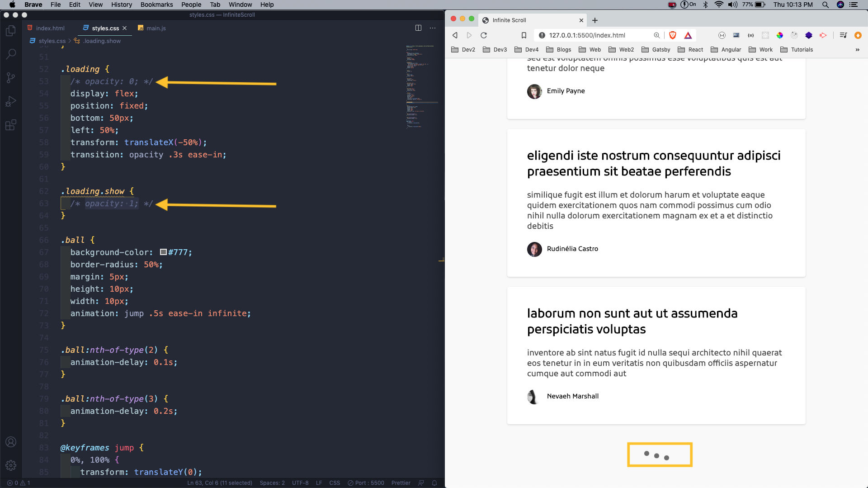868x488 pixels.
Task: Click the #777 color swatch
Action: click(x=163, y=252)
